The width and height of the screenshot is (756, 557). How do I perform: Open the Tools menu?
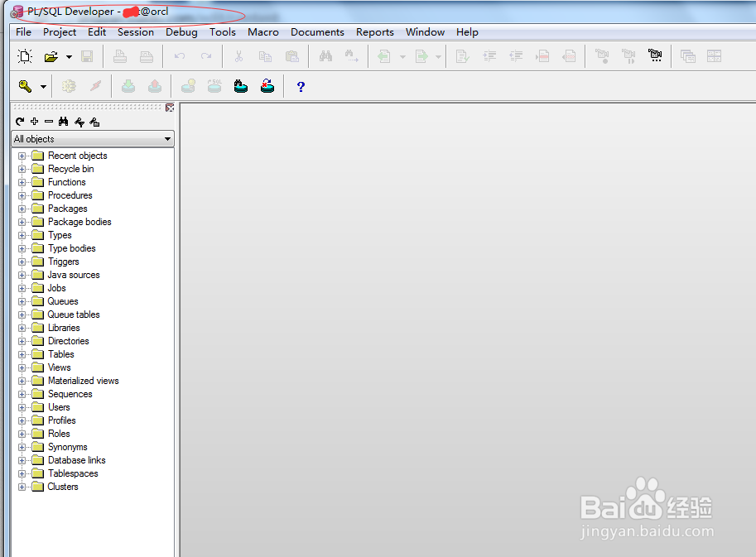[x=222, y=32]
